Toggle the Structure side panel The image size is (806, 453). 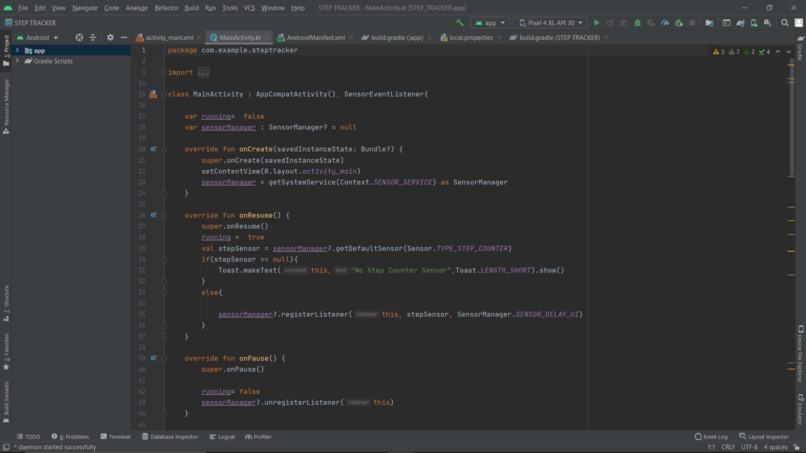tap(6, 303)
